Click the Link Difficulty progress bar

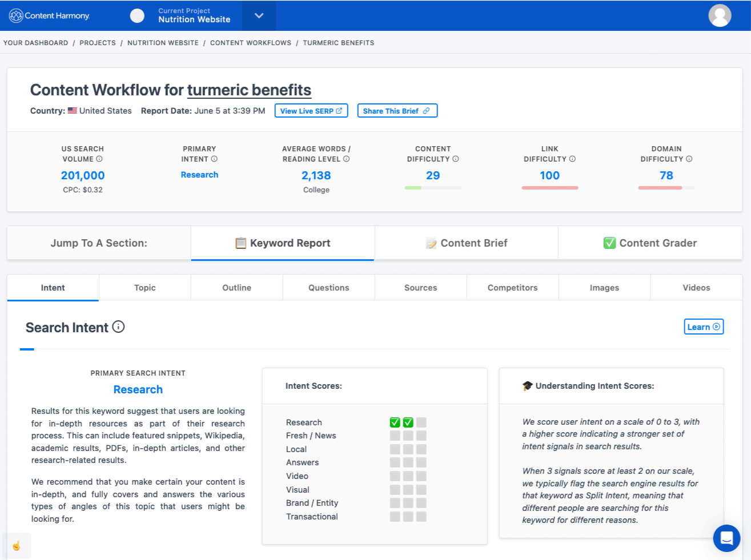pos(549,187)
